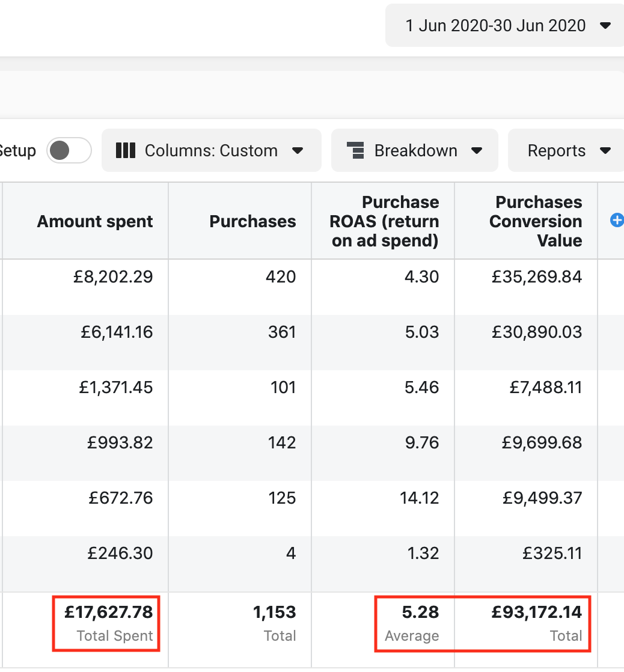
Task: Click the 5.28 average ROAS summary
Action: (x=422, y=612)
